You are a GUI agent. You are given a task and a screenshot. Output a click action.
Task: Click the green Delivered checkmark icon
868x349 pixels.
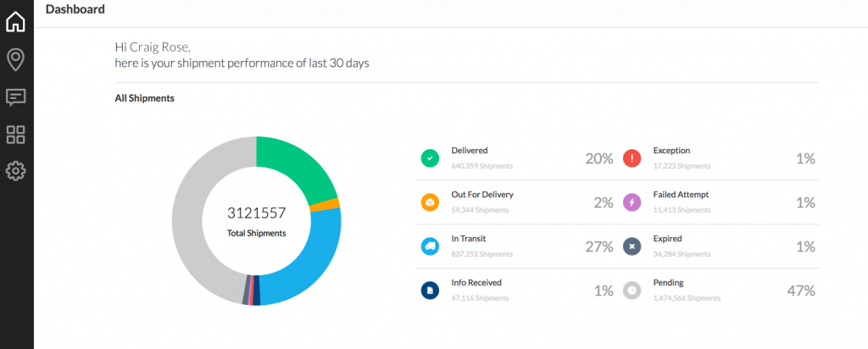430,158
